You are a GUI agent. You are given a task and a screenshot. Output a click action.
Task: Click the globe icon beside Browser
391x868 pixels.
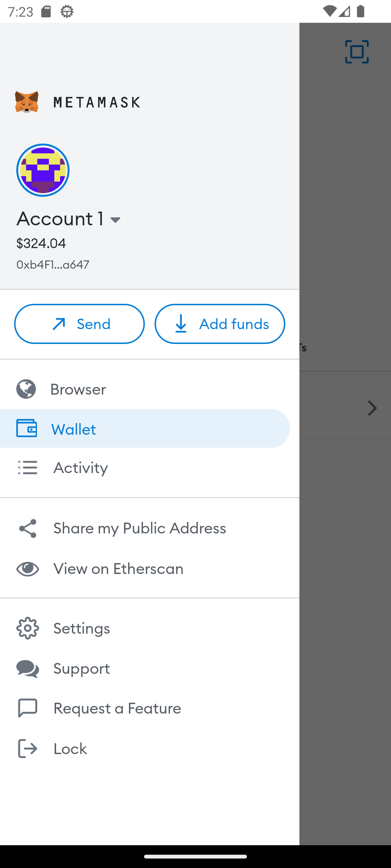click(x=26, y=389)
